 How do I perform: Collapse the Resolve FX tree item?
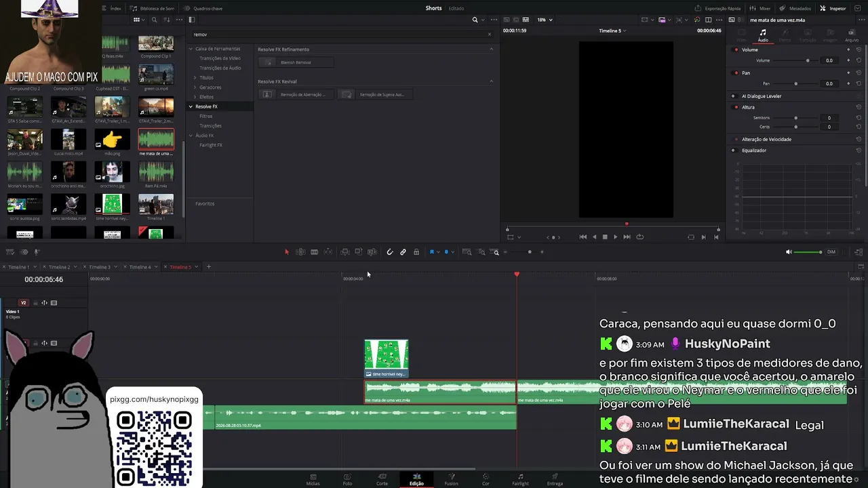191,106
